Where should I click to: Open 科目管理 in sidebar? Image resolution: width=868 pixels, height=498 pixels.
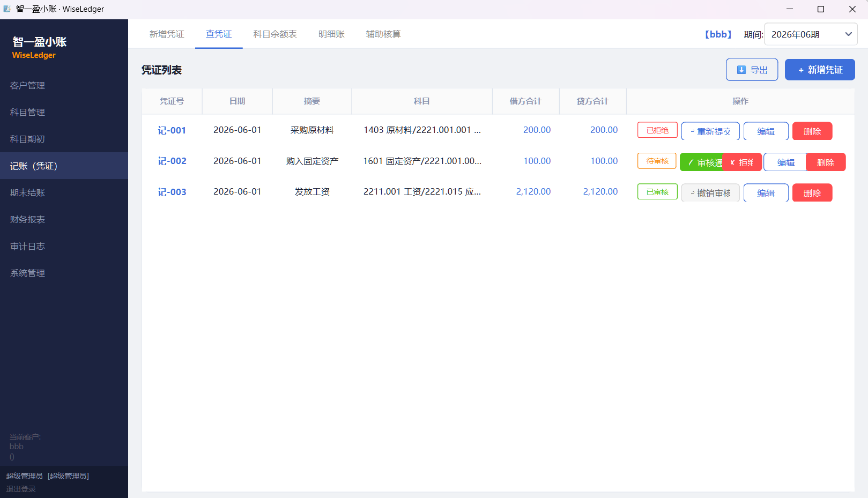[64, 112]
